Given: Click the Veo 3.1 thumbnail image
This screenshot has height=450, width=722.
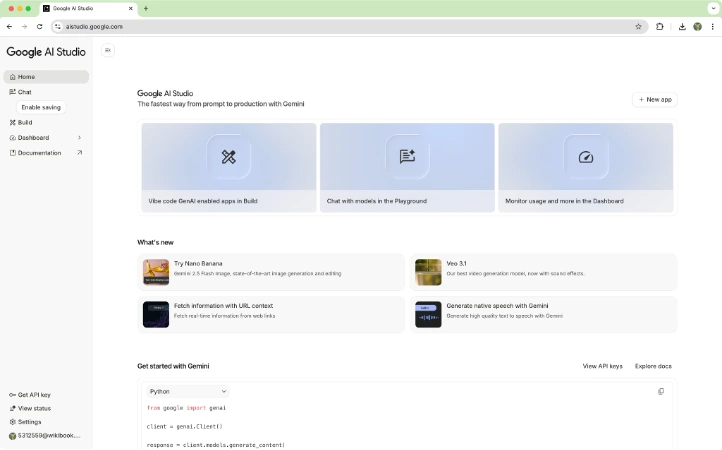Looking at the screenshot, I should pos(428,272).
